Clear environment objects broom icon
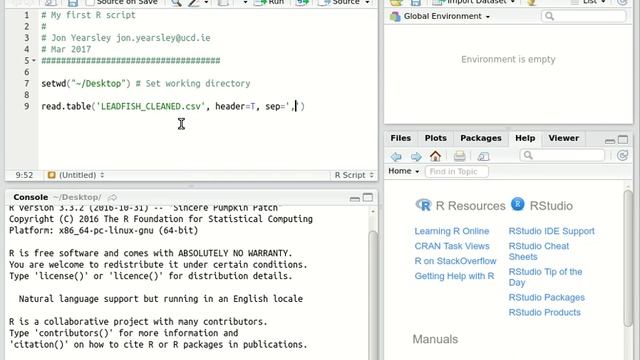 click(531, 2)
